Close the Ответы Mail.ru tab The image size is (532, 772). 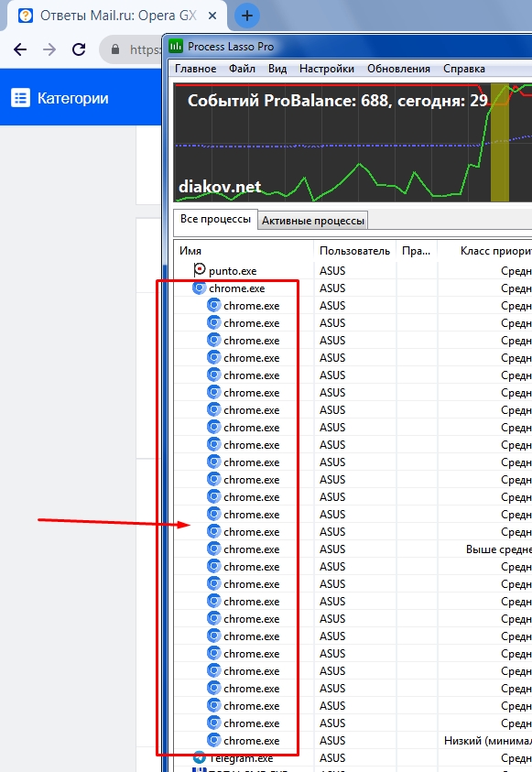pos(212,16)
